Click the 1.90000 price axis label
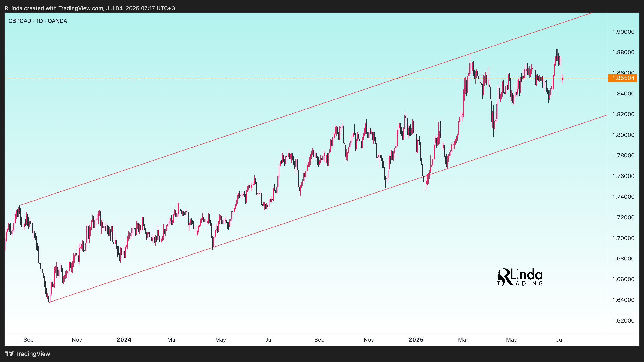644x362 pixels. 623,32
